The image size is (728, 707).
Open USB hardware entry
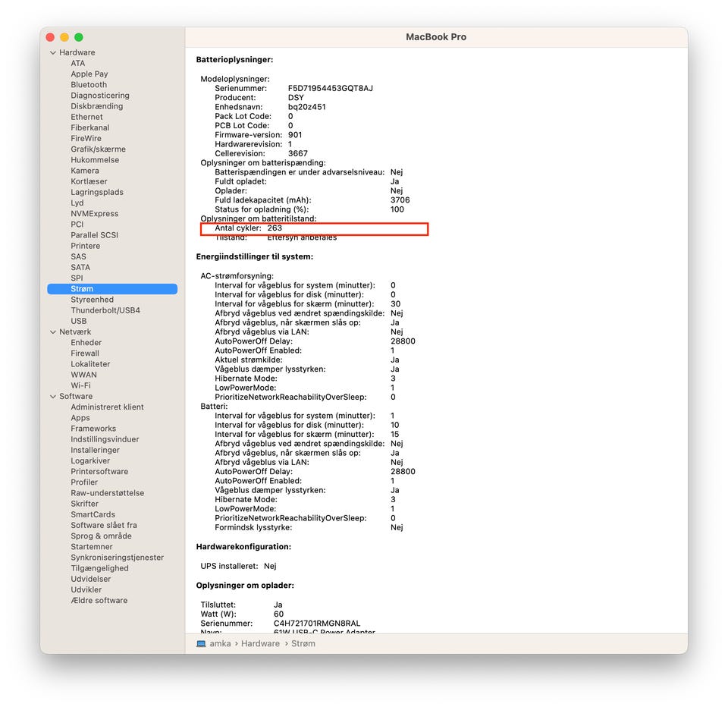click(x=78, y=321)
